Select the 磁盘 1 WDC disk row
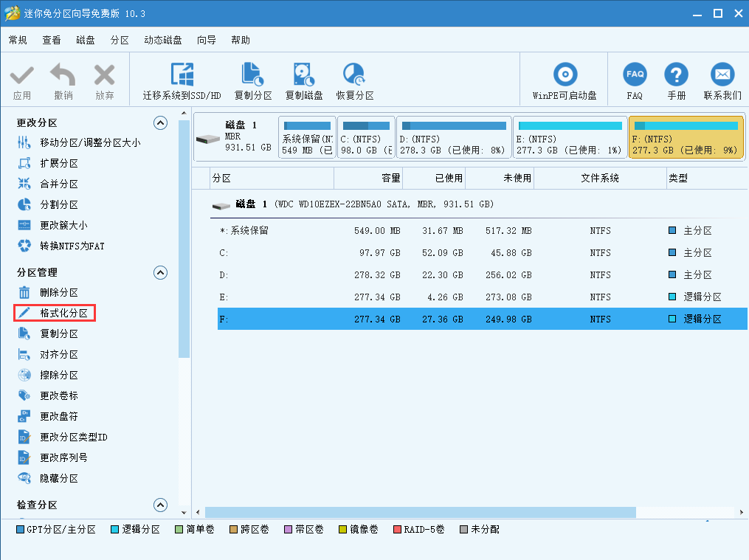 click(x=479, y=204)
